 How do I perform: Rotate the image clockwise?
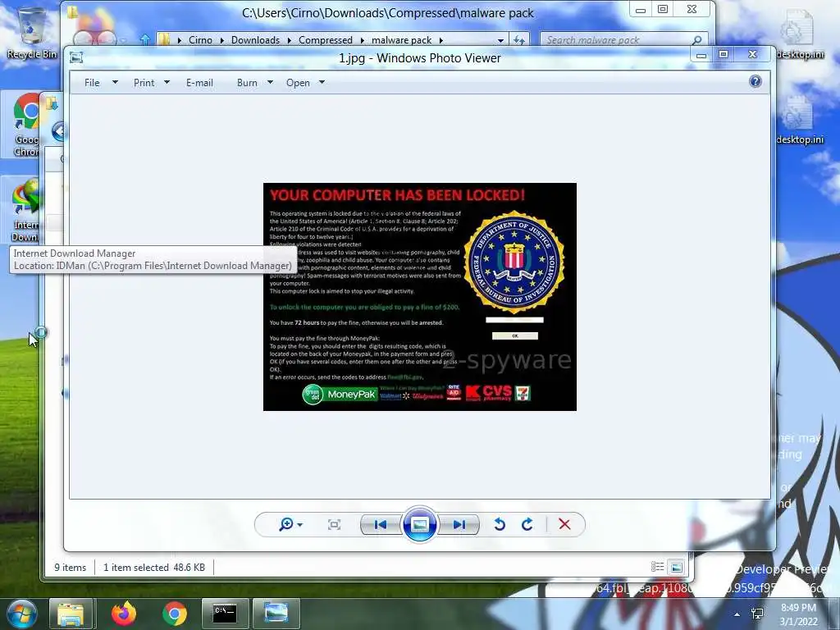[x=527, y=524]
